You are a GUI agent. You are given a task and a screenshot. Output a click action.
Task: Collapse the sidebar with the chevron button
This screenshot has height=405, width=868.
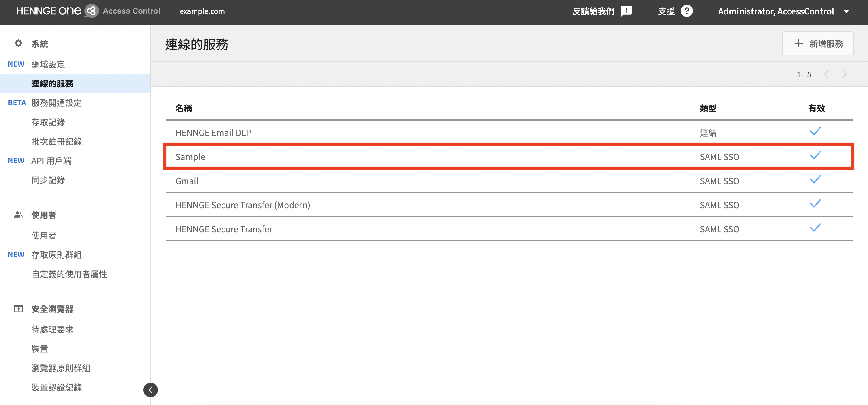tap(151, 390)
